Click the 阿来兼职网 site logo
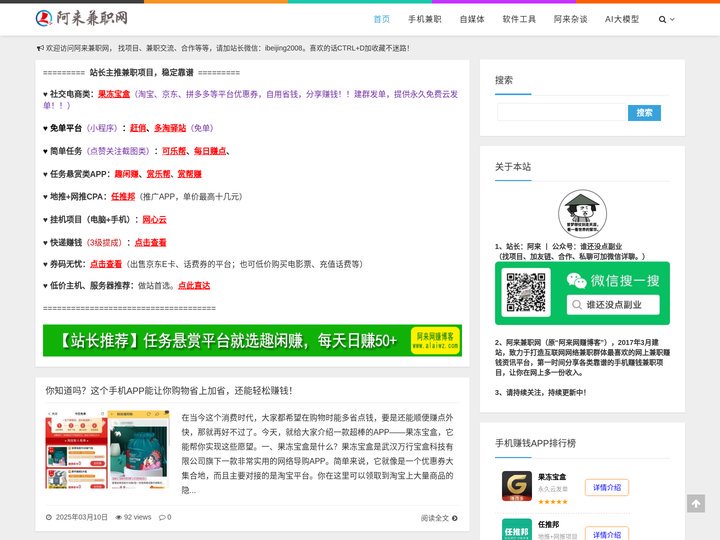Image resolution: width=720 pixels, height=540 pixels. coord(81,18)
